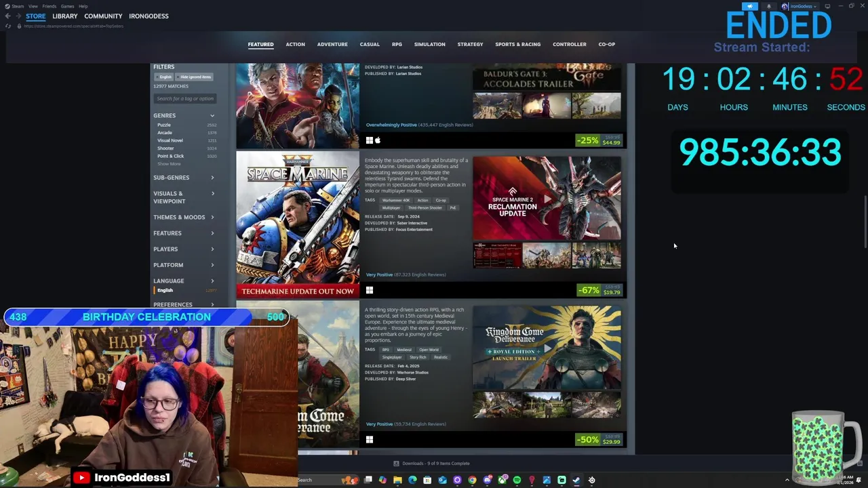
Task: Open Xbox app from the taskbar
Action: point(502,480)
